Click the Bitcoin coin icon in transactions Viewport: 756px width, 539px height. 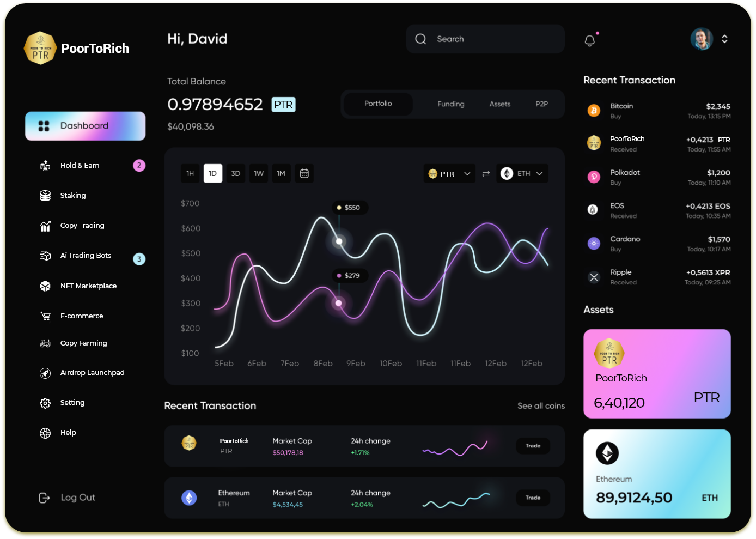coord(594,111)
